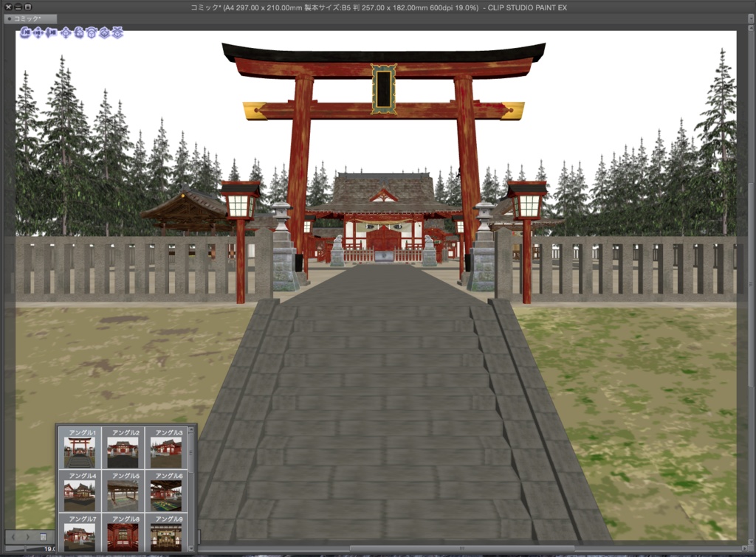Click the page preview icon beside the navigation arrows

tap(42, 536)
